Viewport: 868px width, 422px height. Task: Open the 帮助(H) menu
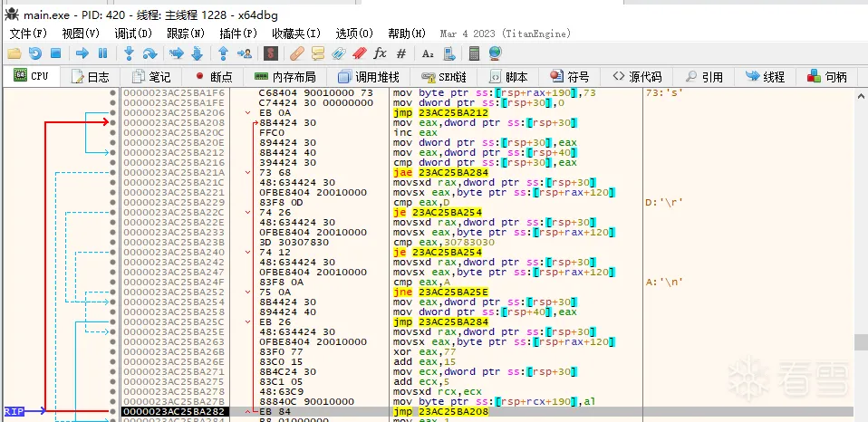[408, 34]
